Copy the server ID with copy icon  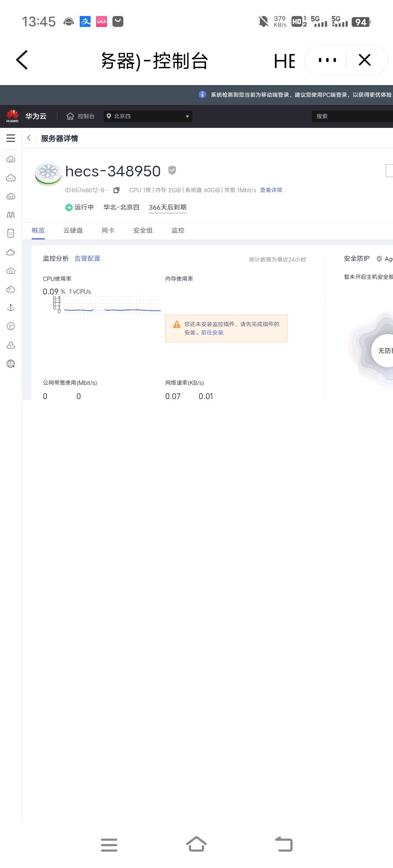116,190
